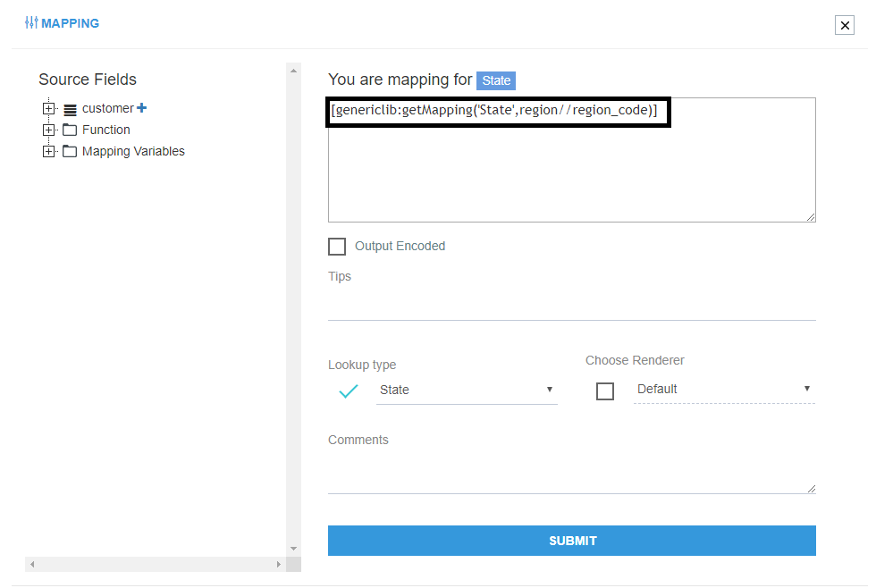
Task: Tick the Choose Renderer checkbox
Action: coord(605,391)
